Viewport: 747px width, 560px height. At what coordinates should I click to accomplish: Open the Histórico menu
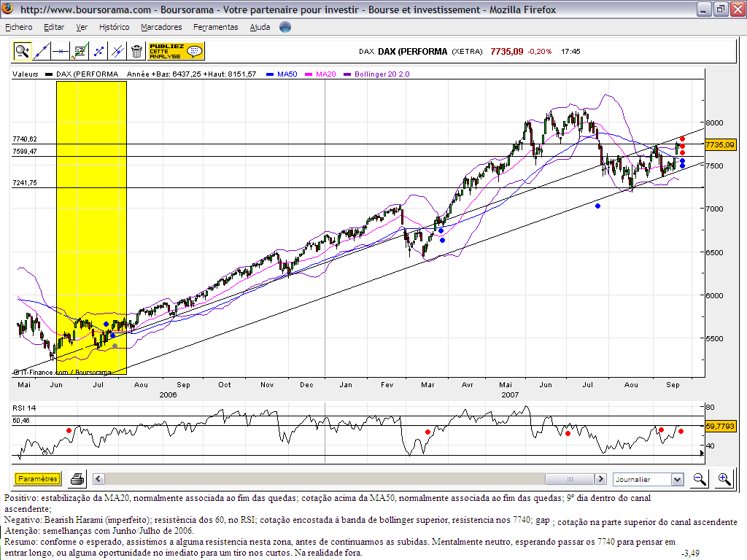(x=115, y=27)
